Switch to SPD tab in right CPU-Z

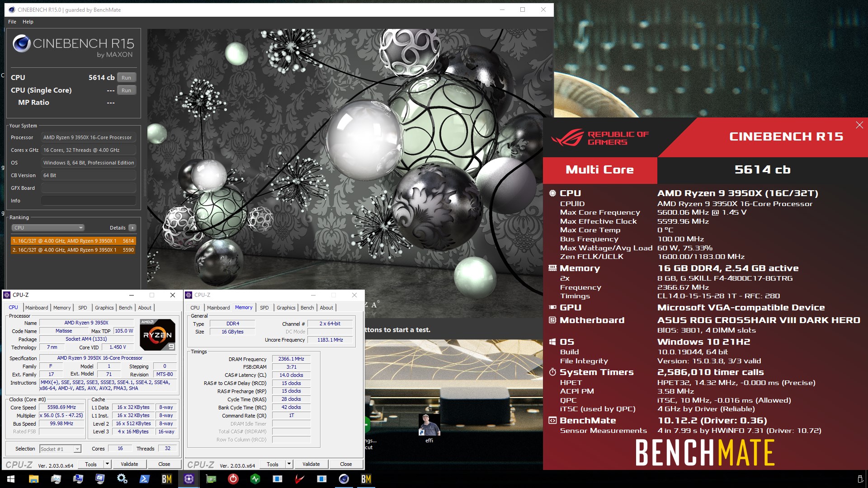pos(264,308)
